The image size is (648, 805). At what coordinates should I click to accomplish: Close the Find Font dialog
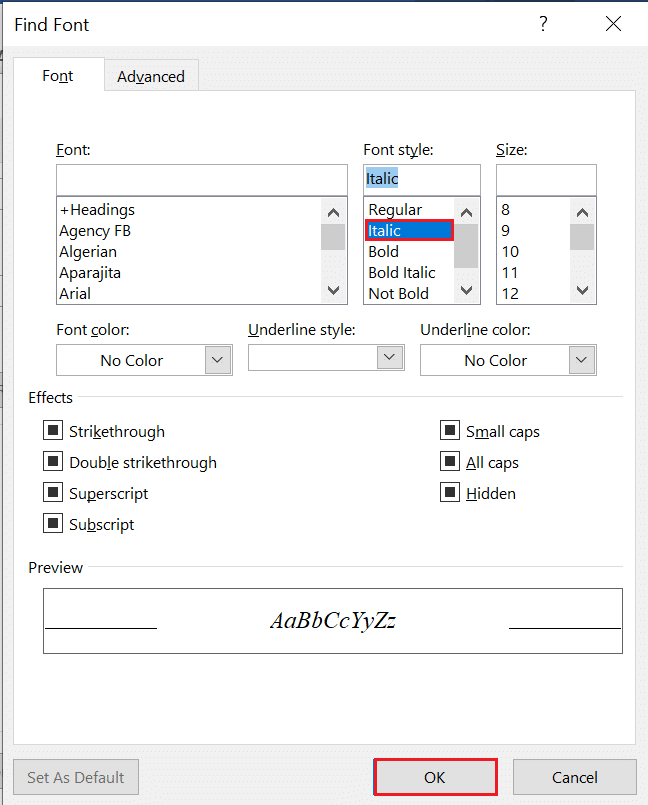613,24
